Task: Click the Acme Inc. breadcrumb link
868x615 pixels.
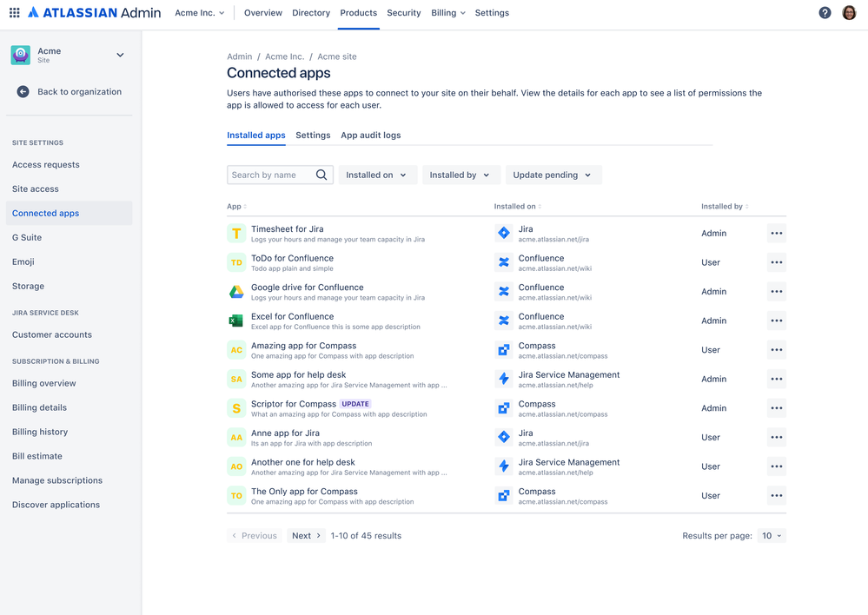Action: coord(284,56)
